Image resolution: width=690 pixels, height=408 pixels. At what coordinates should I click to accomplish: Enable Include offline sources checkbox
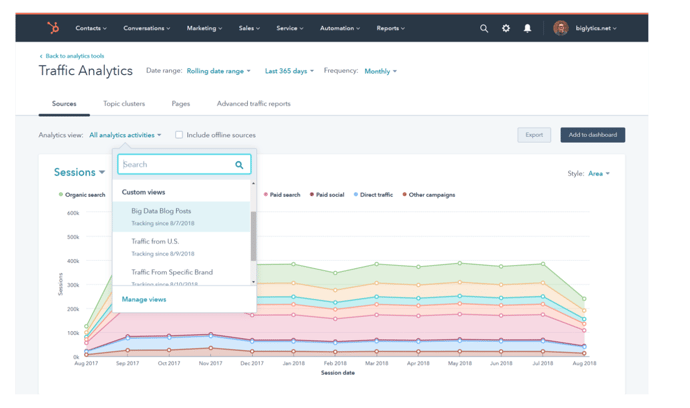(179, 135)
